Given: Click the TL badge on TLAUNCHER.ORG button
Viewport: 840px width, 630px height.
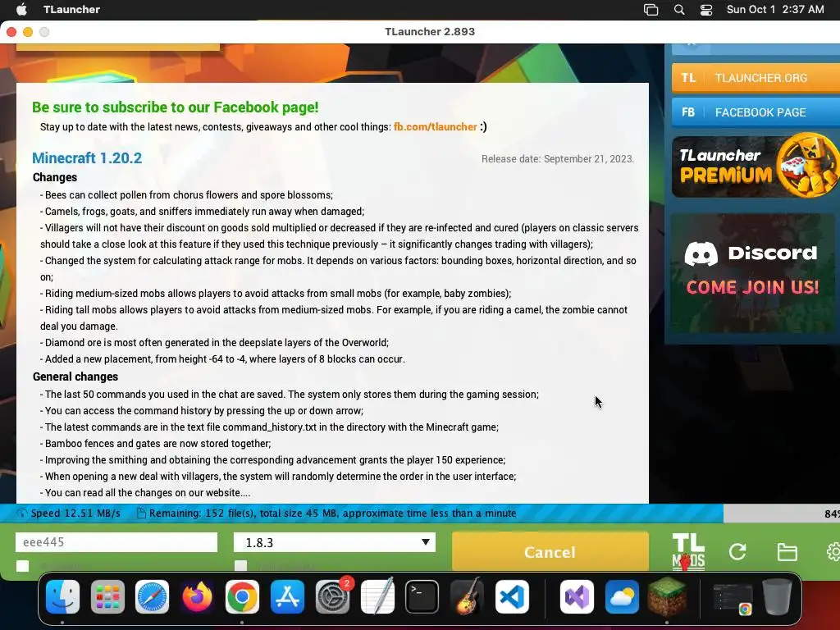Looking at the screenshot, I should pos(688,78).
